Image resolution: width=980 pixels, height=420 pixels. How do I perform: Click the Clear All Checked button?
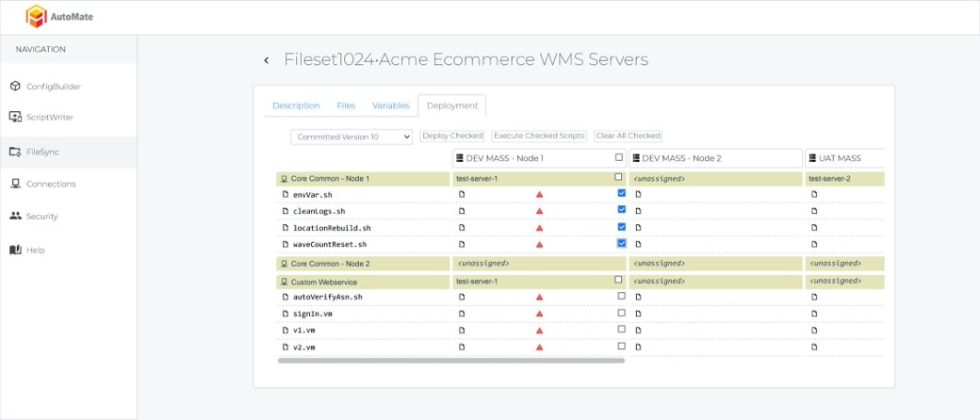tap(629, 136)
